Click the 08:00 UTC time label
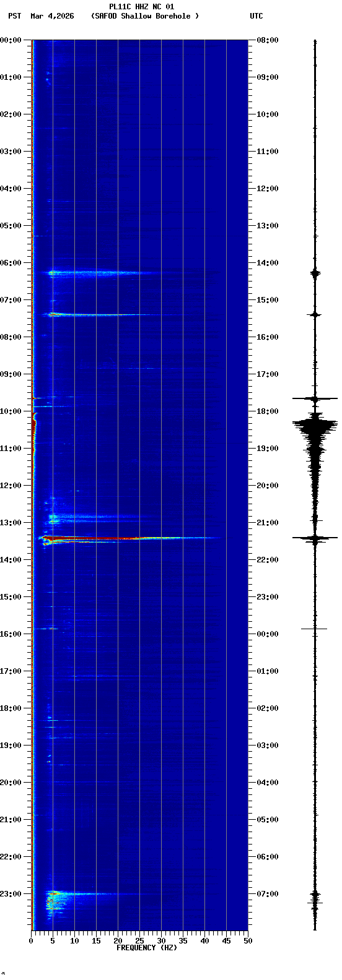 tap(267, 40)
